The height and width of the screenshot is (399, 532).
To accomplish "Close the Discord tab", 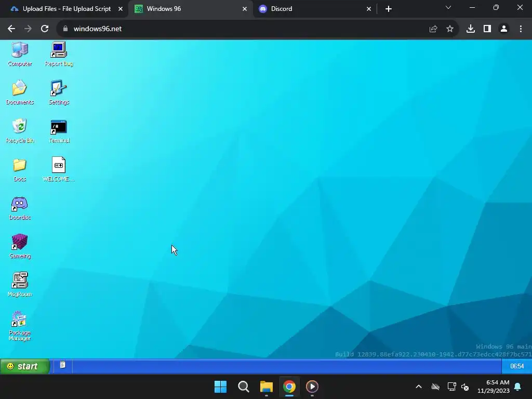I will coord(369,9).
